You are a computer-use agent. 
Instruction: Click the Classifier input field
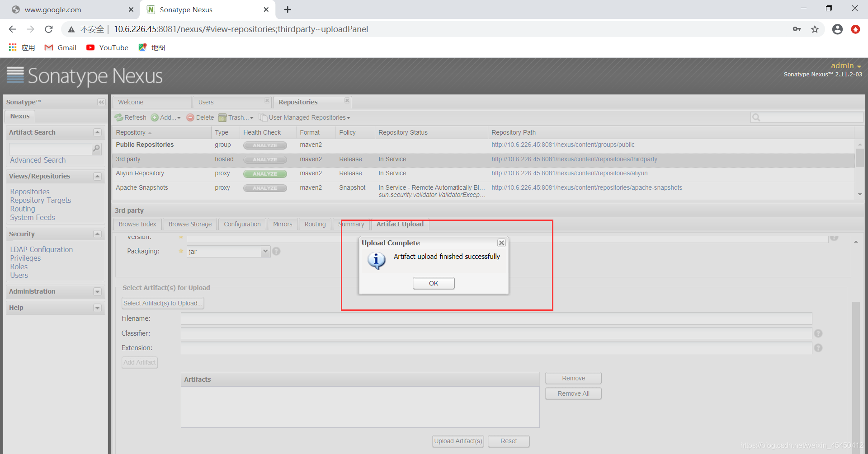[496, 333]
